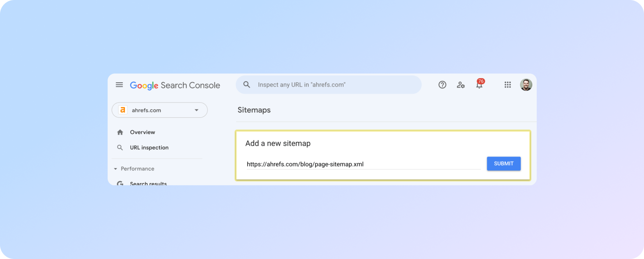Click the sitemap URL input field
Screen dimensions: 644x259
(363, 164)
